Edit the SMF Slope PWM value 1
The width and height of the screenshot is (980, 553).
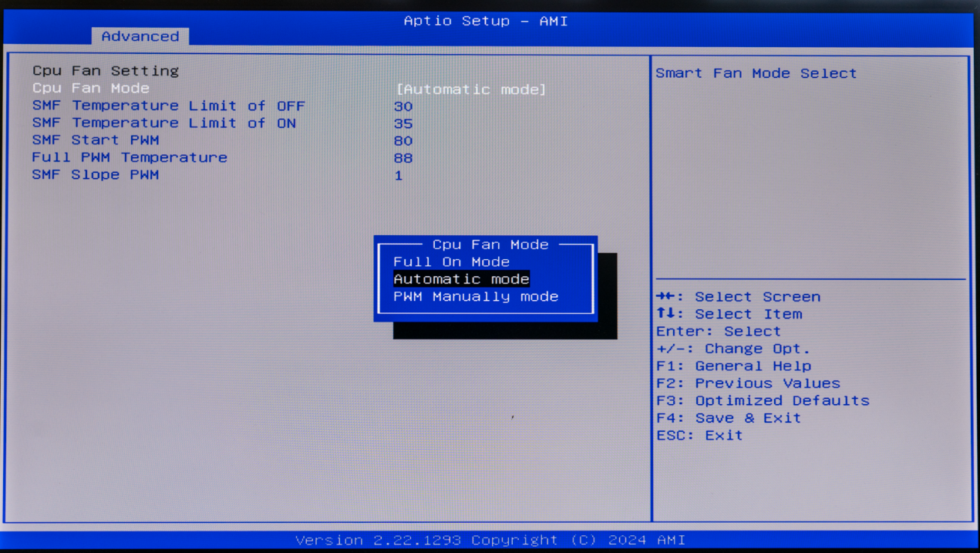[x=399, y=176]
